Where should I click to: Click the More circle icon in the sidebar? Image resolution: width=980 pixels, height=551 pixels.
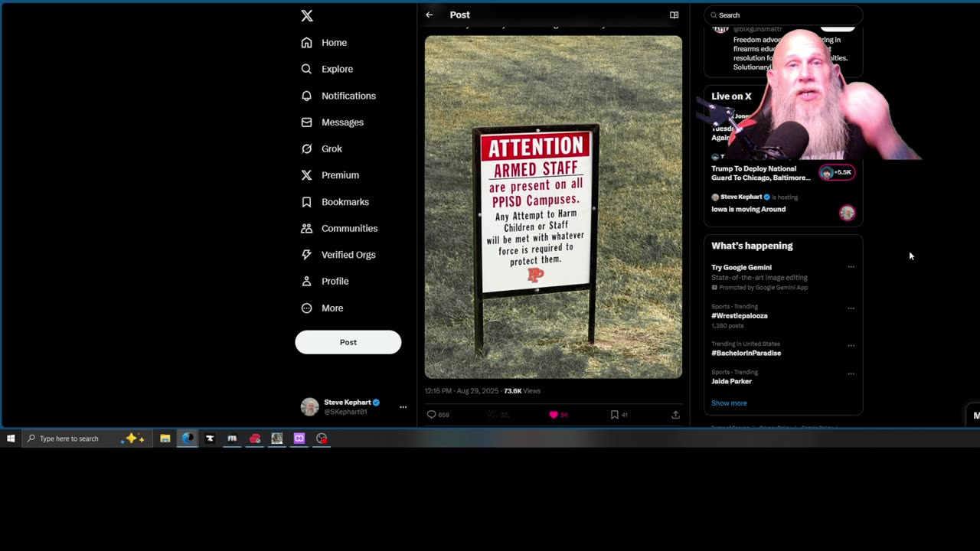tap(306, 308)
